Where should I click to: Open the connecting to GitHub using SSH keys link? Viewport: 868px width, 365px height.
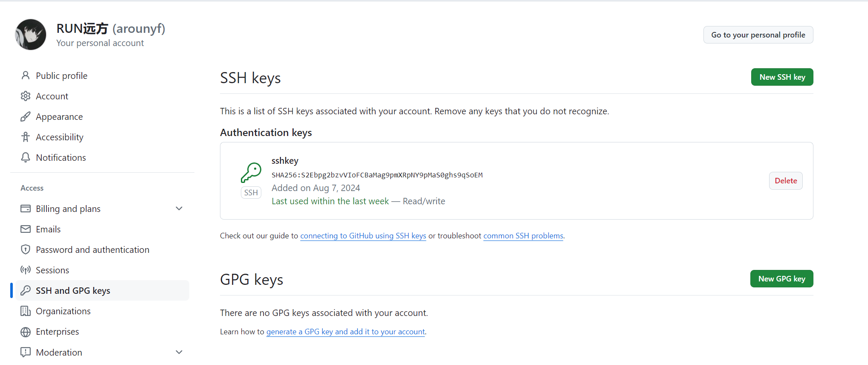coord(363,236)
